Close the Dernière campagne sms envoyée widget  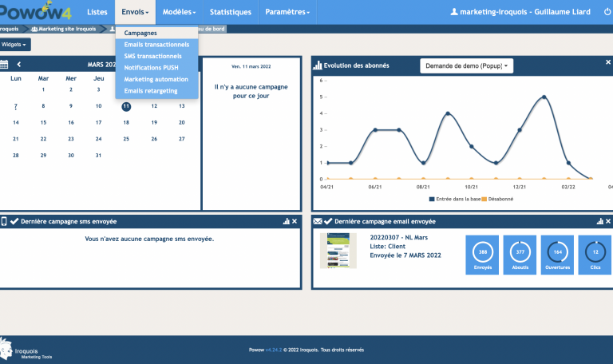(295, 221)
